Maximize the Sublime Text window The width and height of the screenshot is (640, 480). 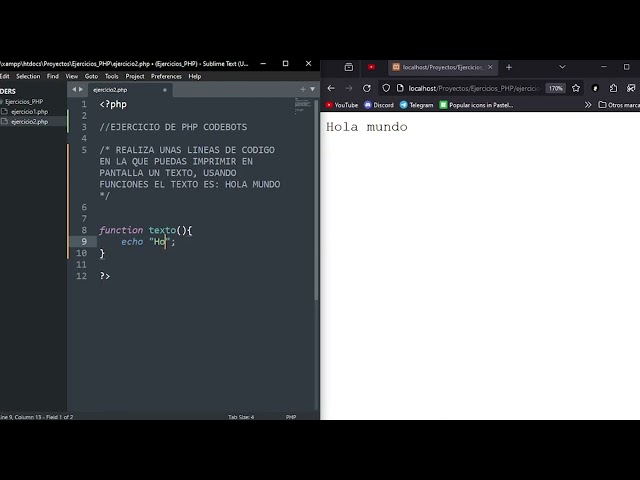point(285,64)
